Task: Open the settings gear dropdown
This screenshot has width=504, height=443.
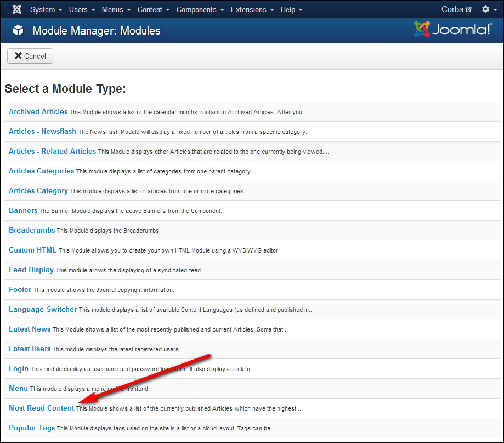Action: click(488, 9)
